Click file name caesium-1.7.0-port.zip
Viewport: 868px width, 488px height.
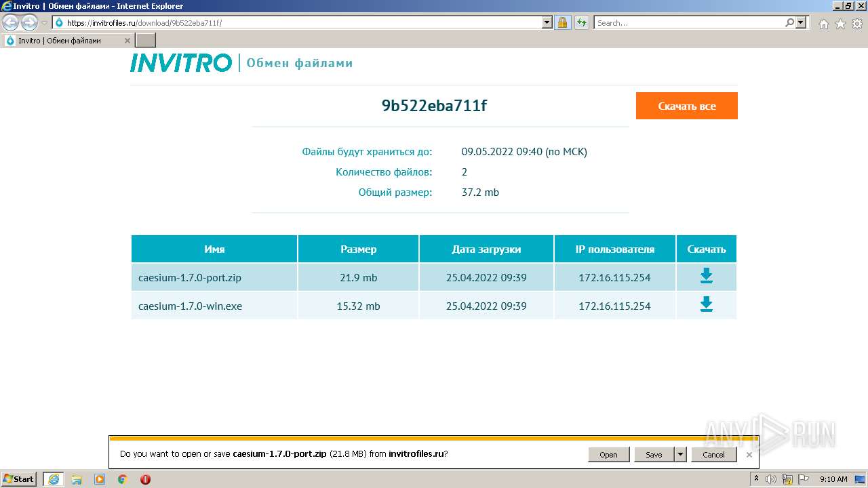[x=190, y=277]
